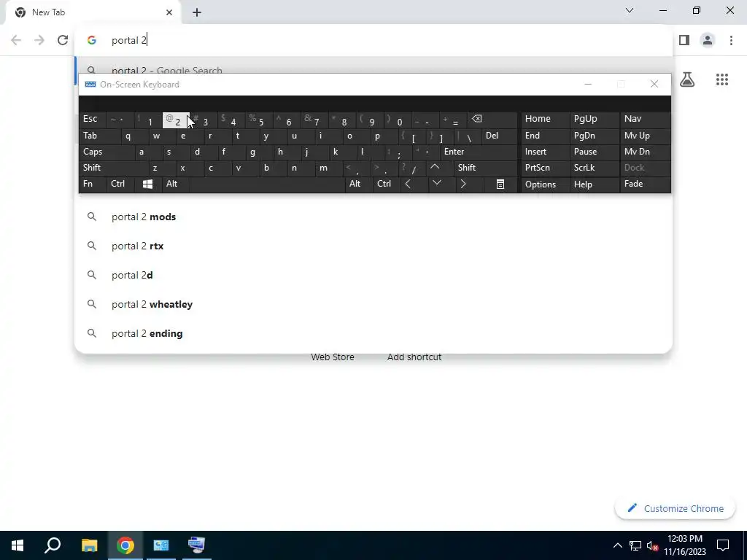Close the New Tab tab
Screen dimensions: 747x560
[169, 12]
